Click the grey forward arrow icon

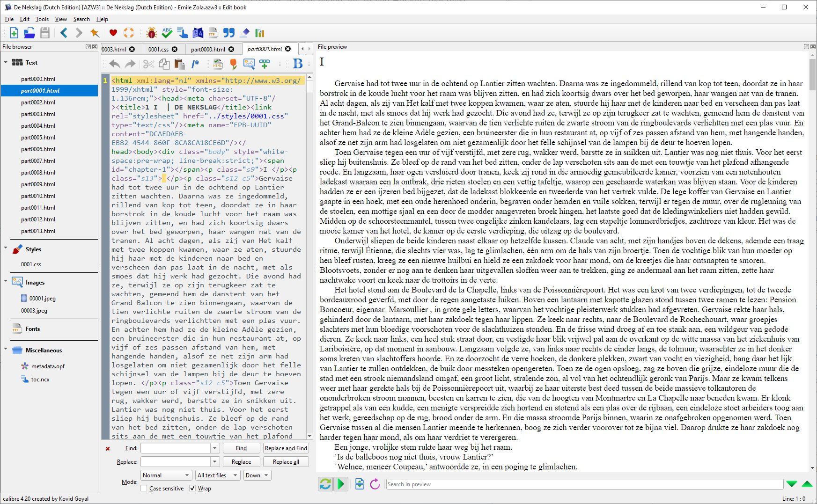[79, 33]
